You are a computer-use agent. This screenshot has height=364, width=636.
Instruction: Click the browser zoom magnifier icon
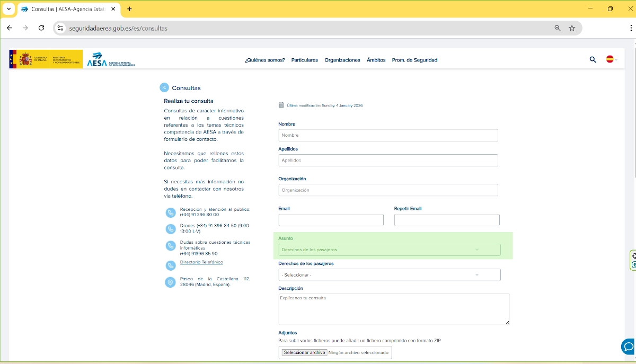558,28
